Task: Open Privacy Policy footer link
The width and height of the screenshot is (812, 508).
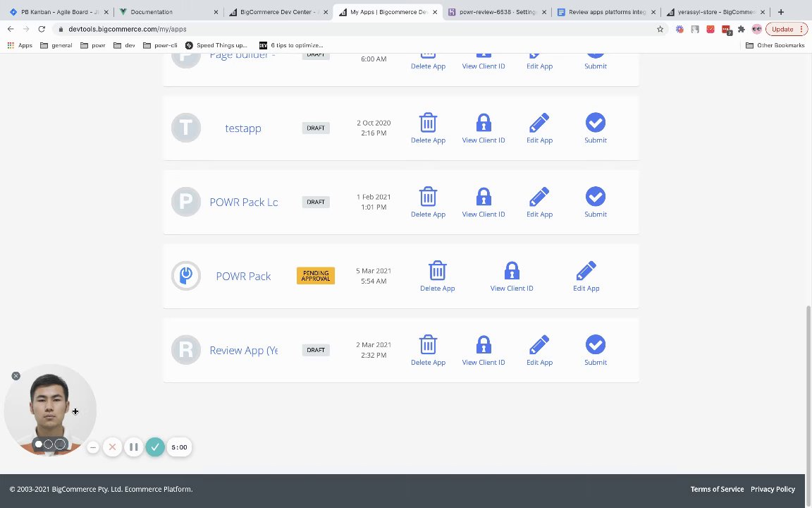Action: tap(773, 489)
